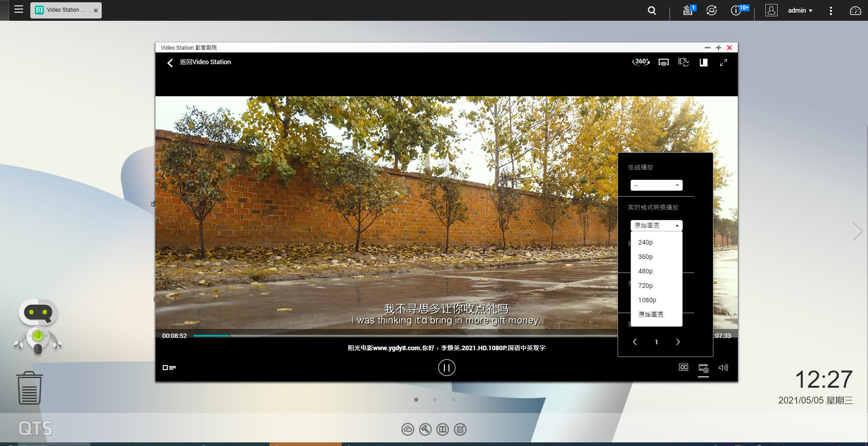
Task: Close the Video Station window
Action: (729, 47)
